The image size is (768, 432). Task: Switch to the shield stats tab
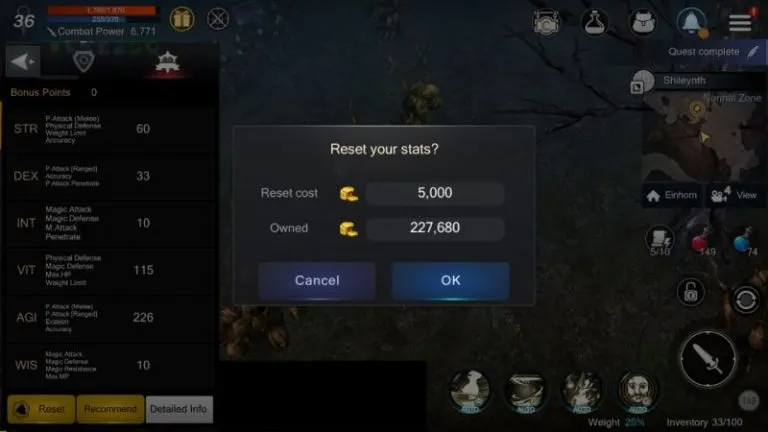click(84, 62)
